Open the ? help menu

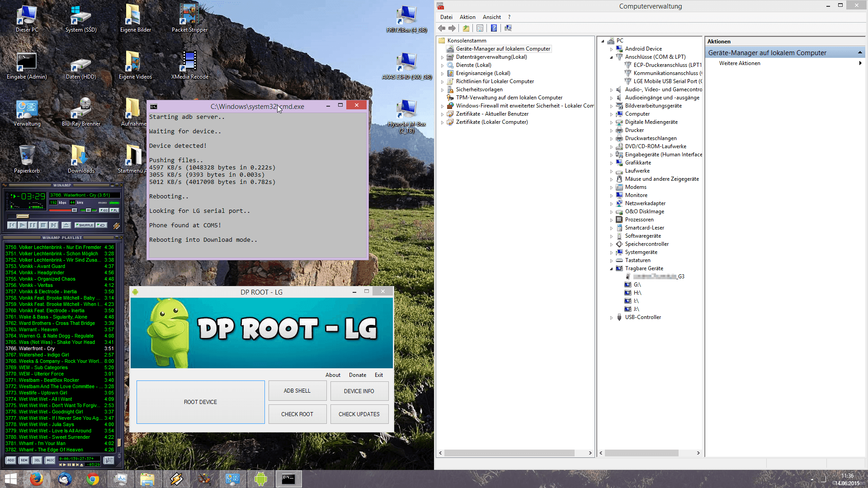point(509,17)
